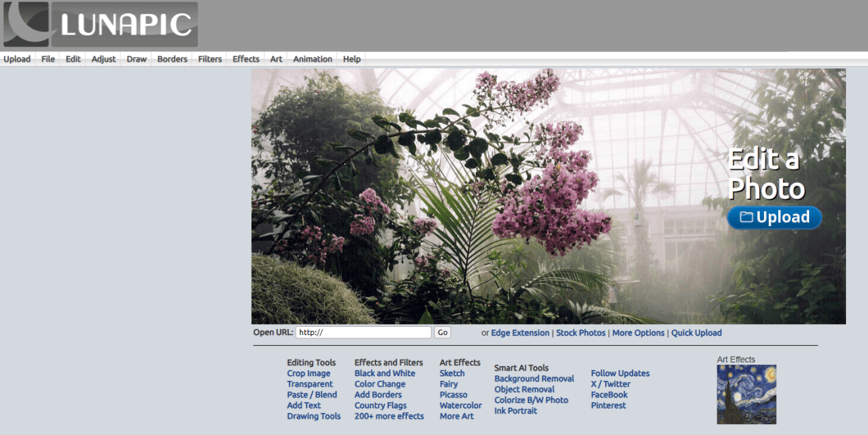Expand the Animation menu
868x435 pixels.
tap(312, 59)
